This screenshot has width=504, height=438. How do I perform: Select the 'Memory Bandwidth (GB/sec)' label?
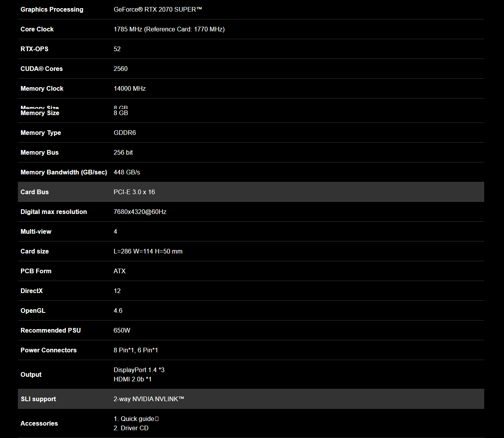click(x=64, y=172)
